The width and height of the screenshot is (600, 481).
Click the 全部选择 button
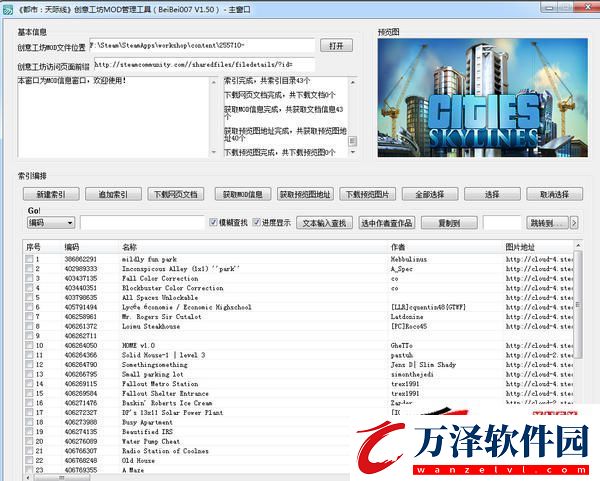tap(430, 194)
